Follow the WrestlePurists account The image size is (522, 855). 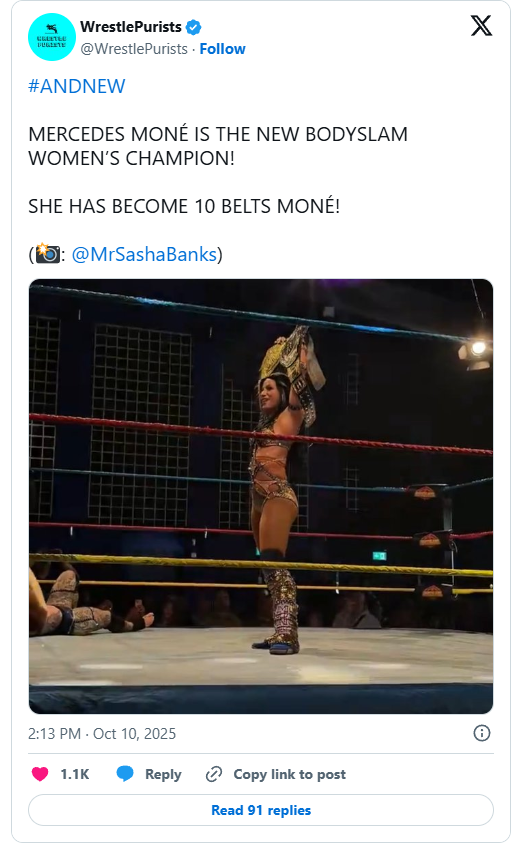pyautogui.click(x=223, y=49)
